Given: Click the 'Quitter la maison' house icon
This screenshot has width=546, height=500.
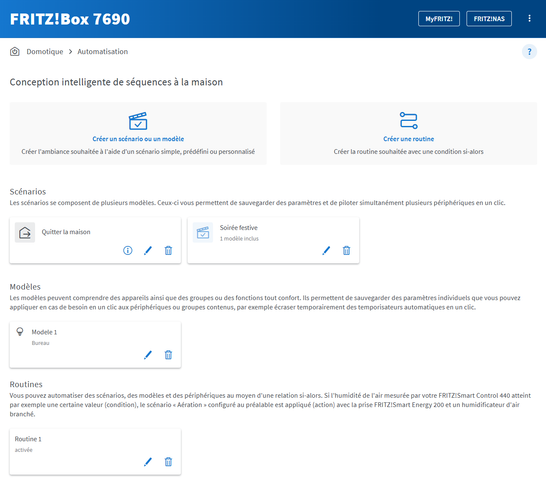Looking at the screenshot, I should (x=25, y=232).
